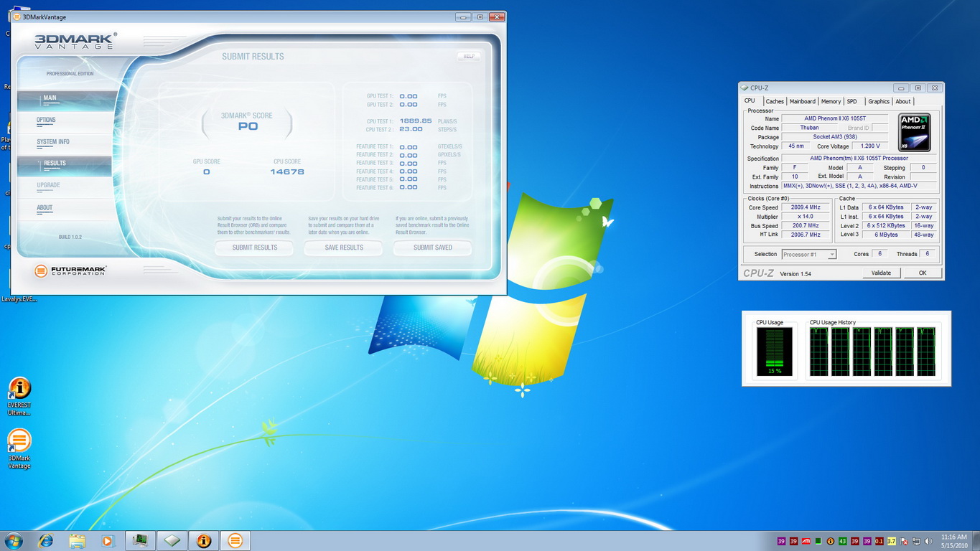Click the Specification field in CPU-Z

click(859, 159)
